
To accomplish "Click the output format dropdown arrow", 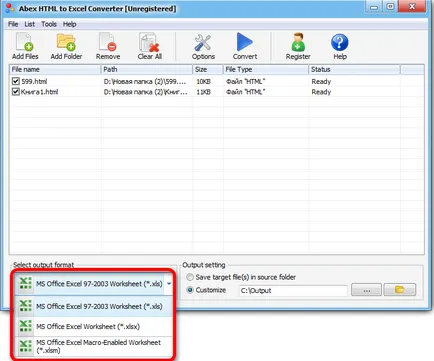I will 169,284.
